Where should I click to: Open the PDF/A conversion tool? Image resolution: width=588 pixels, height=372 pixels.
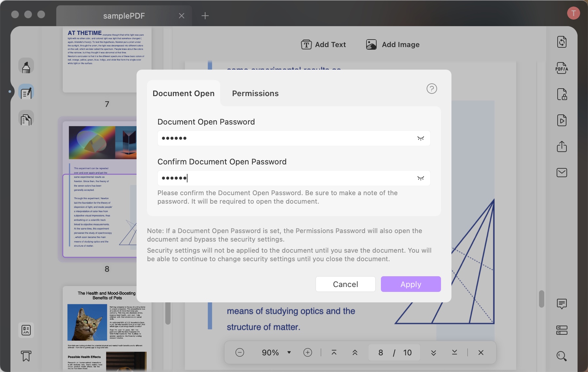562,68
